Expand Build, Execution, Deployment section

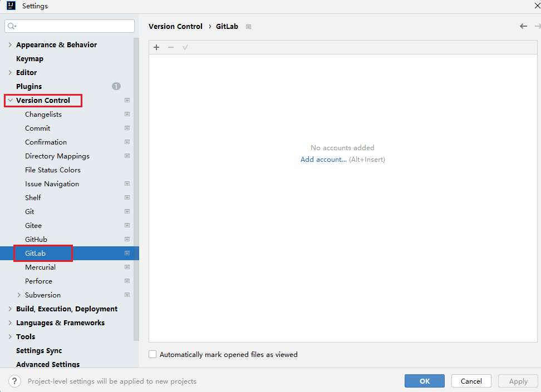pyautogui.click(x=10, y=309)
